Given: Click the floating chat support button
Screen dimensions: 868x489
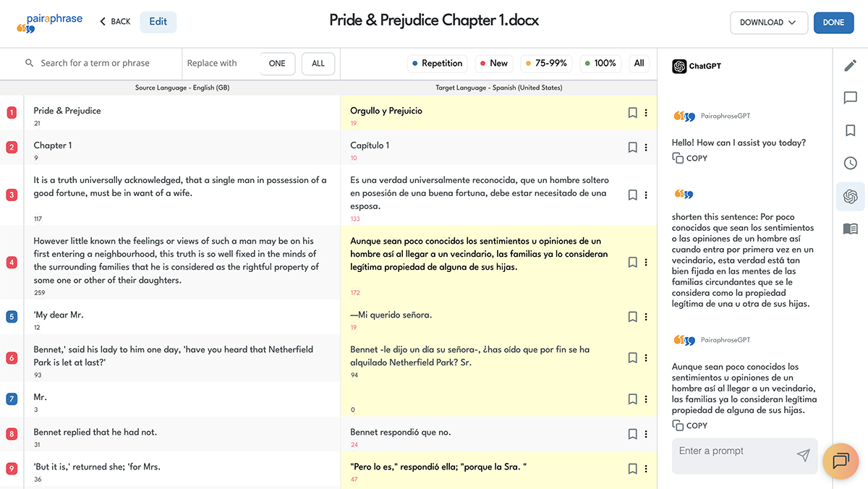Looking at the screenshot, I should [841, 461].
